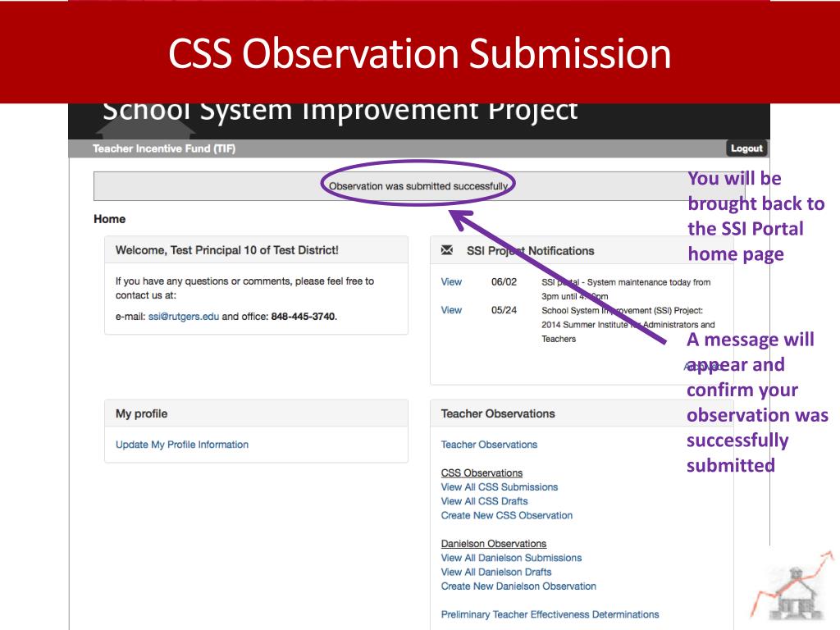Select Create New Danielson Observation
Image resolution: width=840 pixels, height=630 pixels.
coord(518,586)
